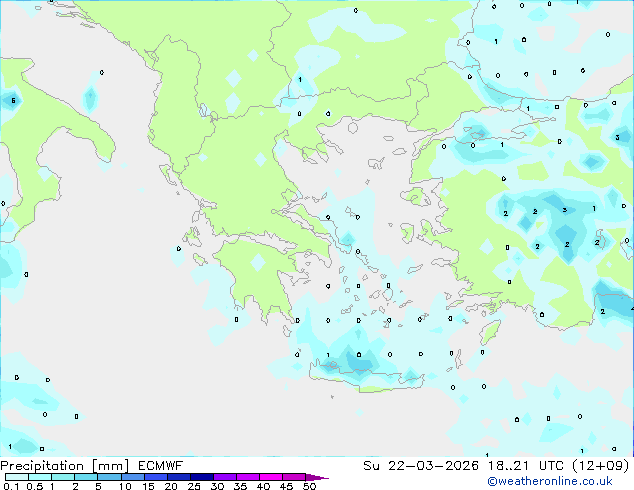Click the legend label '0.5'
This screenshot has height=490, width=634.
pyautogui.click(x=34, y=486)
